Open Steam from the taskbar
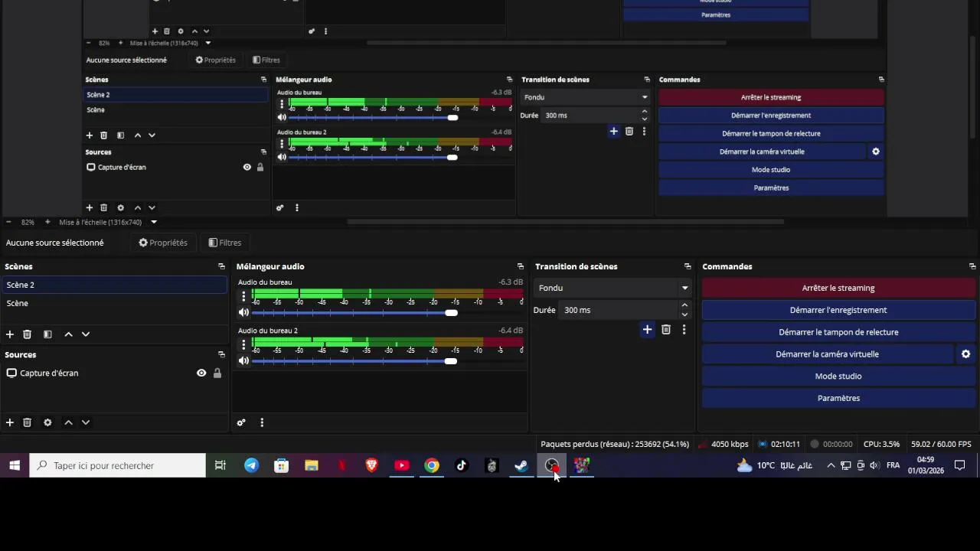980x551 pixels. coord(521,465)
